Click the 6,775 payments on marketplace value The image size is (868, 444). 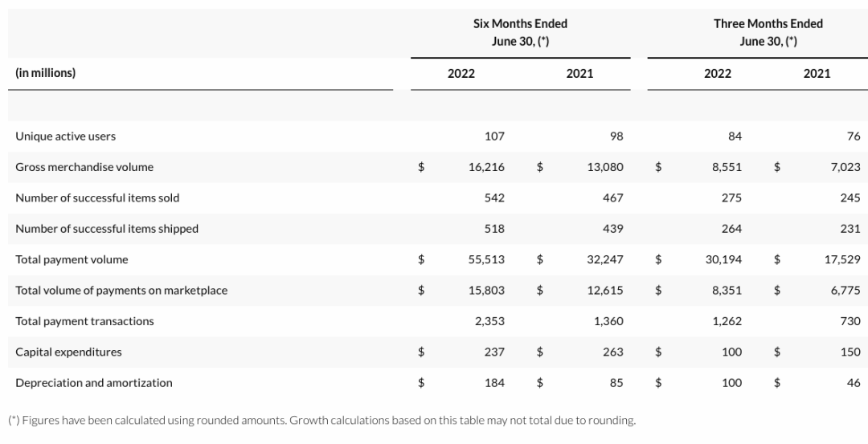845,291
